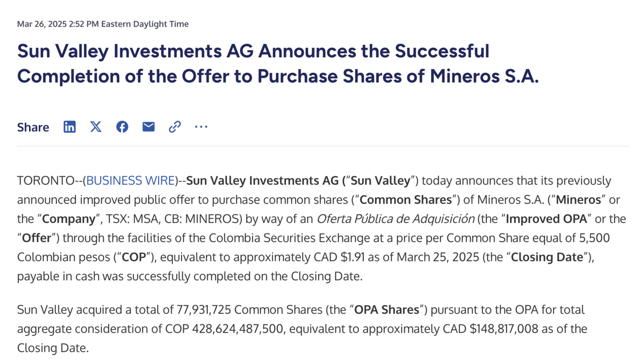Click the 77,931,725 share count figure
Viewport: 638px width, 364px height.
(x=204, y=310)
